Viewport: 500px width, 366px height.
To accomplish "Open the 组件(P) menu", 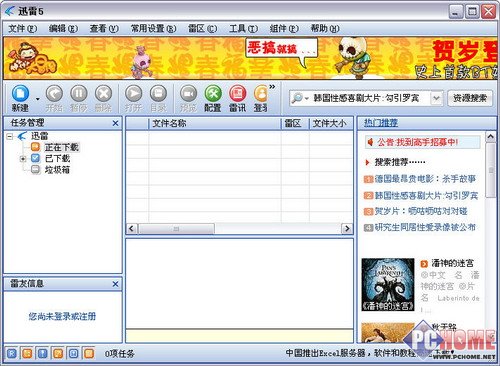I will 284,29.
